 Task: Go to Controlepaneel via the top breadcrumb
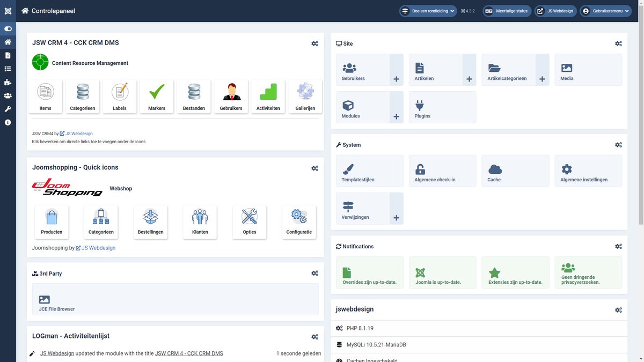click(54, 11)
